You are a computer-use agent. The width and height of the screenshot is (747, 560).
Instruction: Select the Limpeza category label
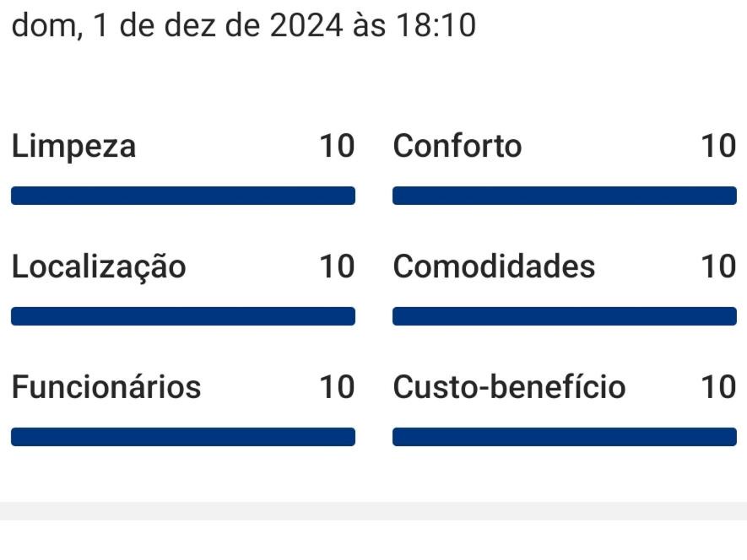(73, 147)
